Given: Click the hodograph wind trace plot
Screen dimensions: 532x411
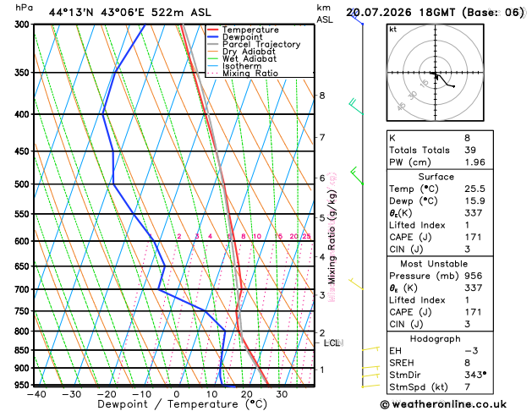Looking at the screenshot, I should (442, 79).
